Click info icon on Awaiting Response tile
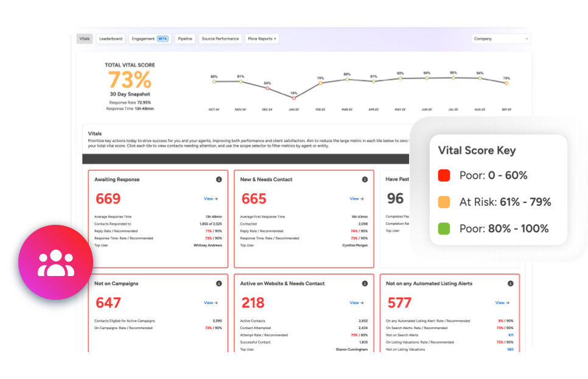588x379 pixels. [x=219, y=180]
